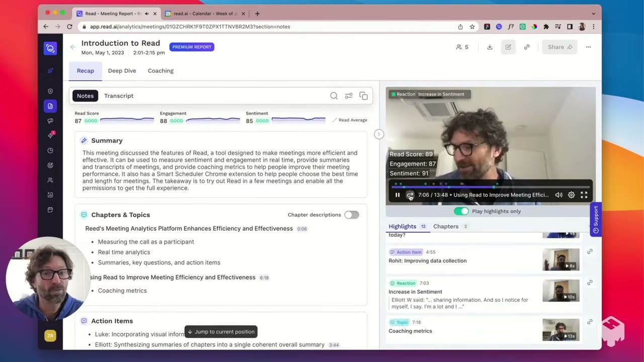Open the Read logo home icon

coord(50,48)
